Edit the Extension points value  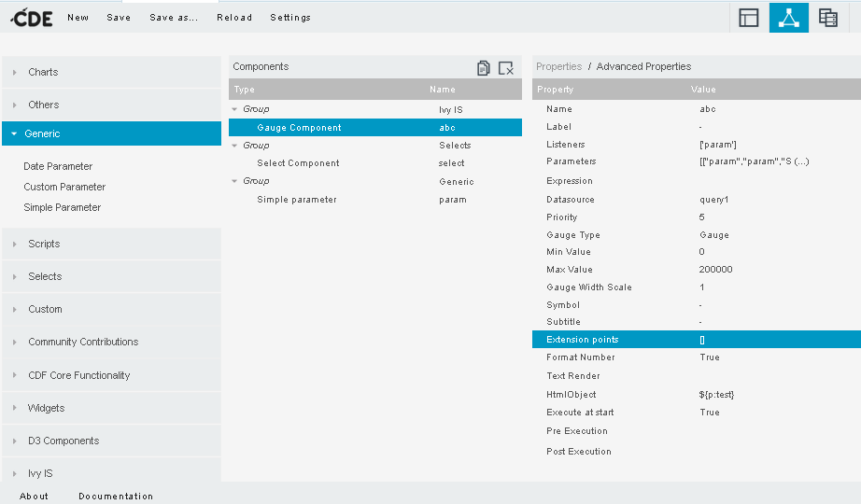point(702,340)
